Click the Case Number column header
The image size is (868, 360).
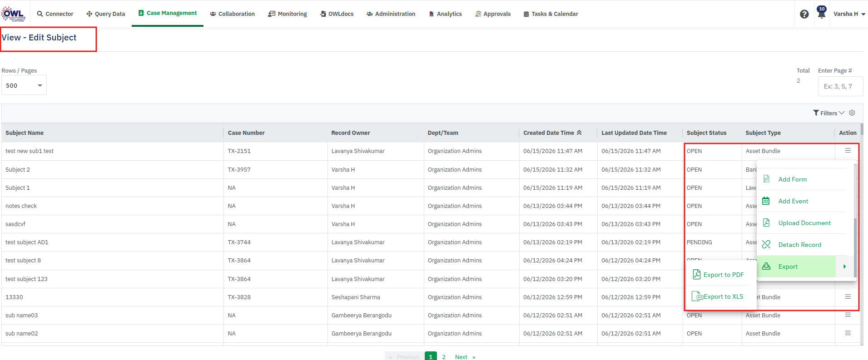(246, 133)
